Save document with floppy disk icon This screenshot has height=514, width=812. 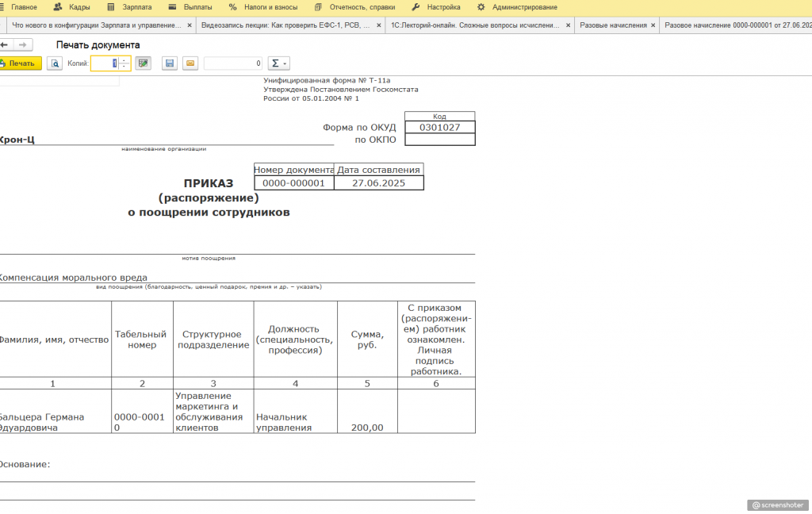pyautogui.click(x=170, y=63)
